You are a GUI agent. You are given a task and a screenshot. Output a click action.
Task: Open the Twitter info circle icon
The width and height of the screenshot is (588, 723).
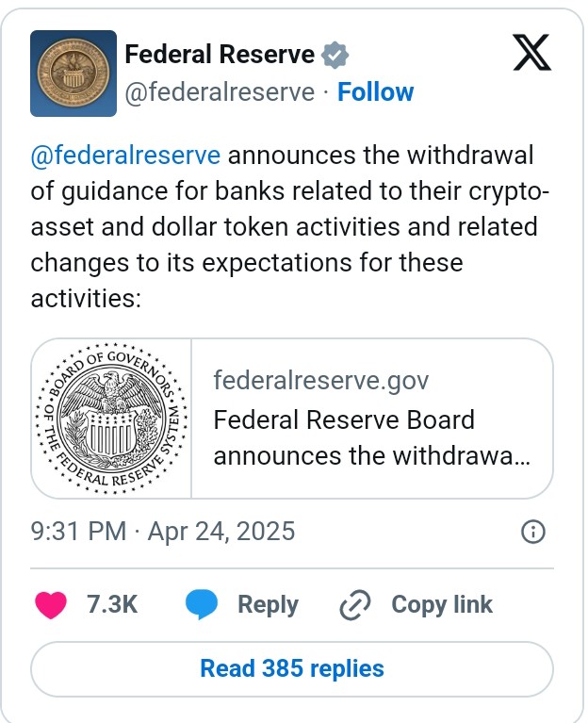coord(532,532)
